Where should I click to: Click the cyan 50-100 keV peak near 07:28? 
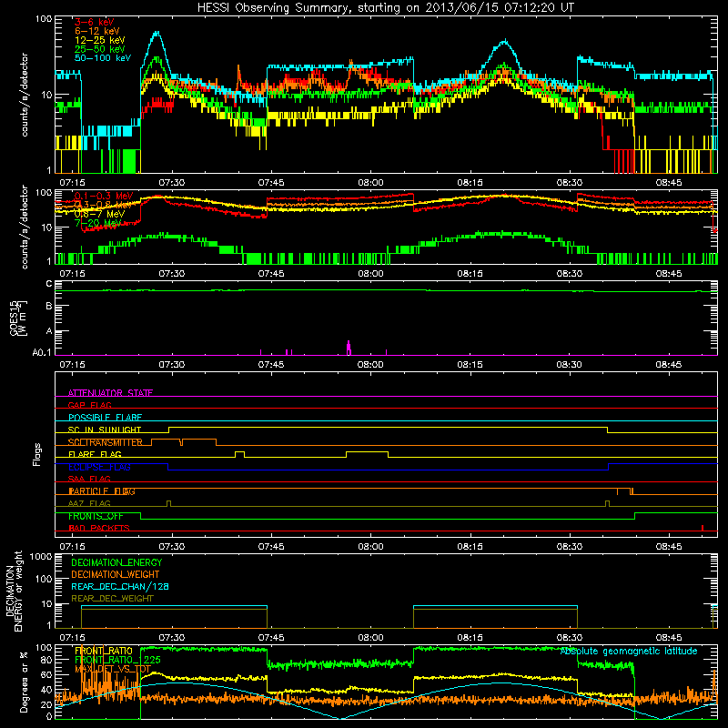click(157, 34)
